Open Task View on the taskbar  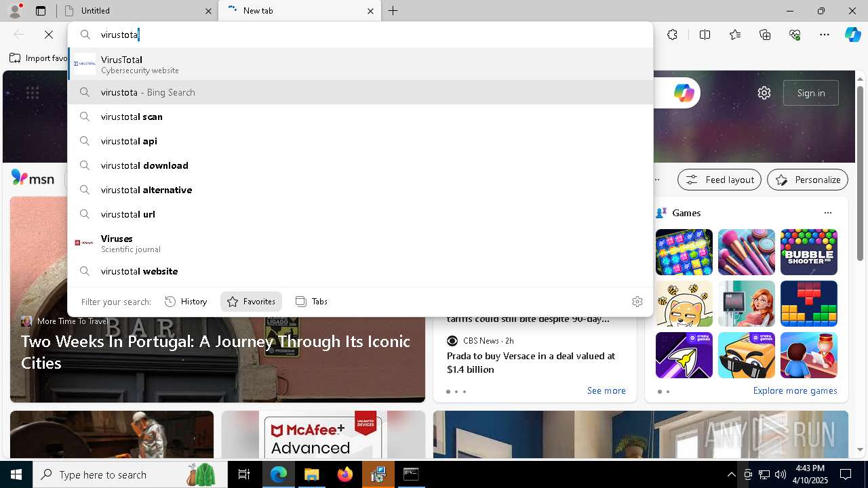coord(244,474)
